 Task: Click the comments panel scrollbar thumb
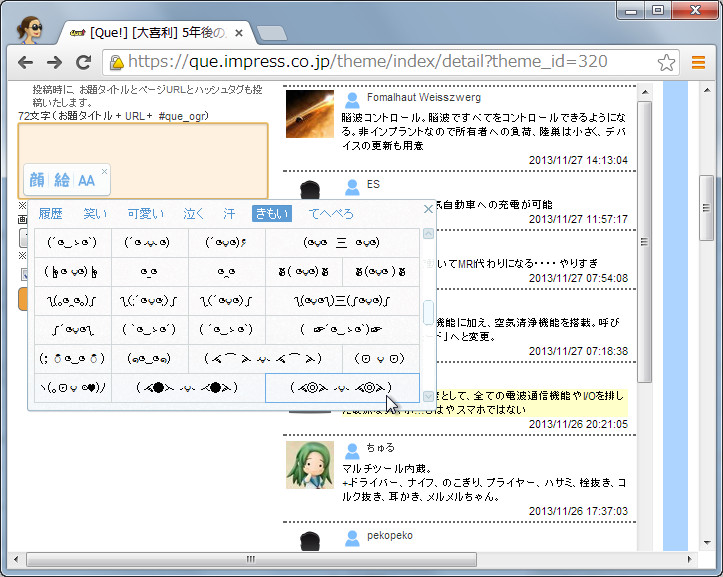644,242
